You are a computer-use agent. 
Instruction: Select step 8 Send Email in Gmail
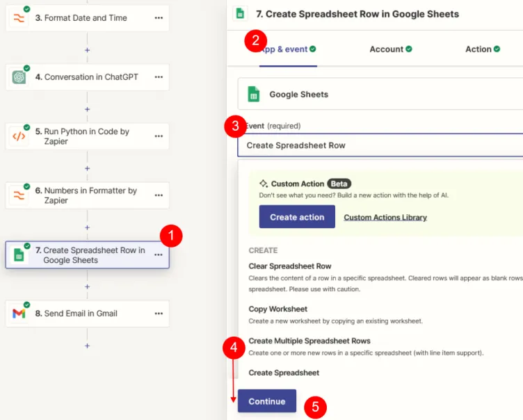(88, 314)
